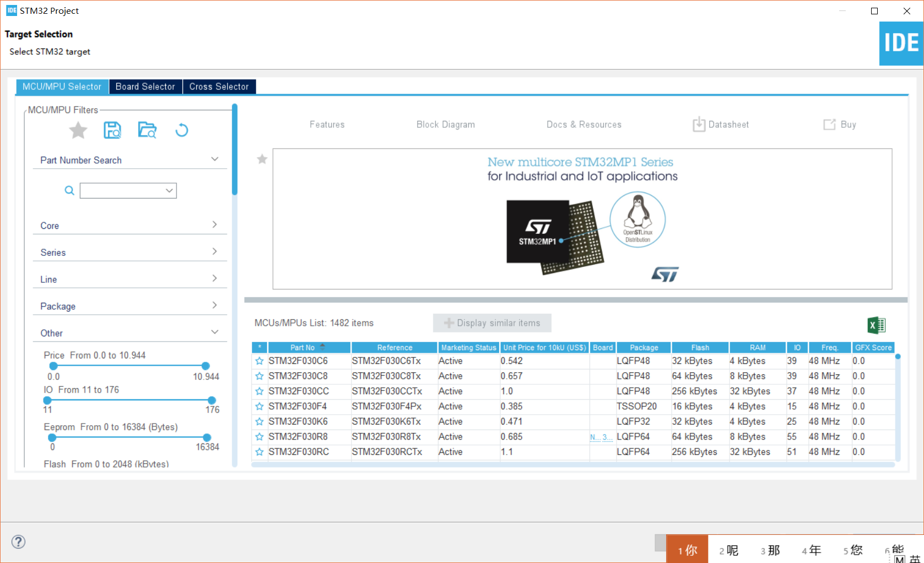Sort by Board column header
This screenshot has width=924, height=563.
tap(603, 347)
